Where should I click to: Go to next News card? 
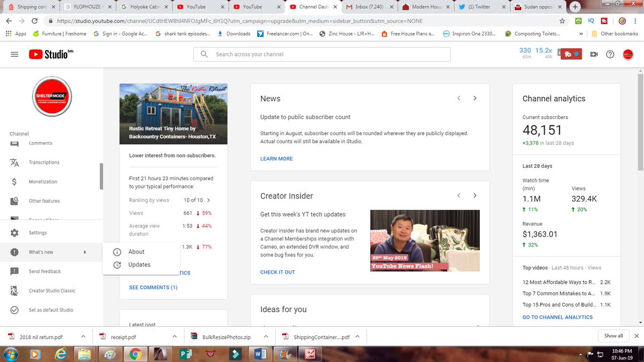coord(475,98)
